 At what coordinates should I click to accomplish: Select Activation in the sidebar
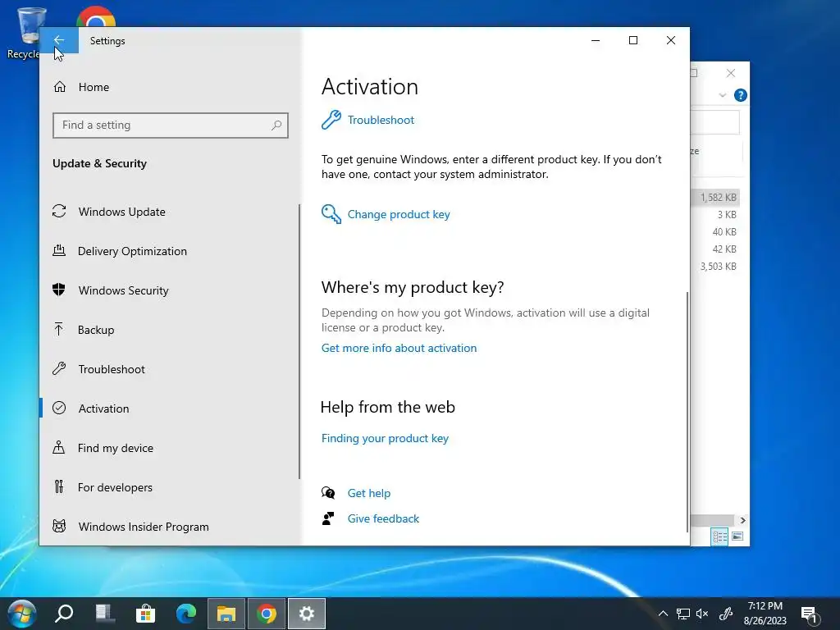103,409
